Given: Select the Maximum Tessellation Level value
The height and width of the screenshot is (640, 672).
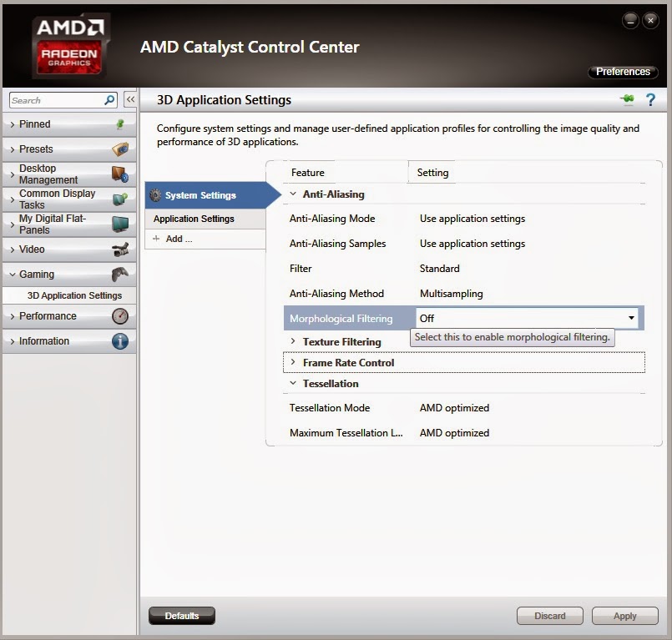Looking at the screenshot, I should [454, 433].
